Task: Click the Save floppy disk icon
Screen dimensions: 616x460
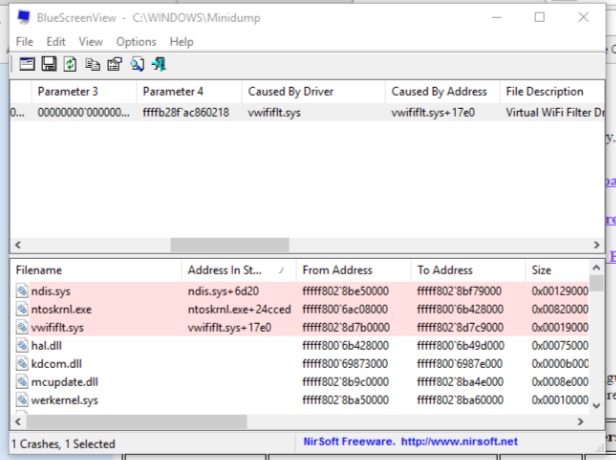Action: point(47,64)
